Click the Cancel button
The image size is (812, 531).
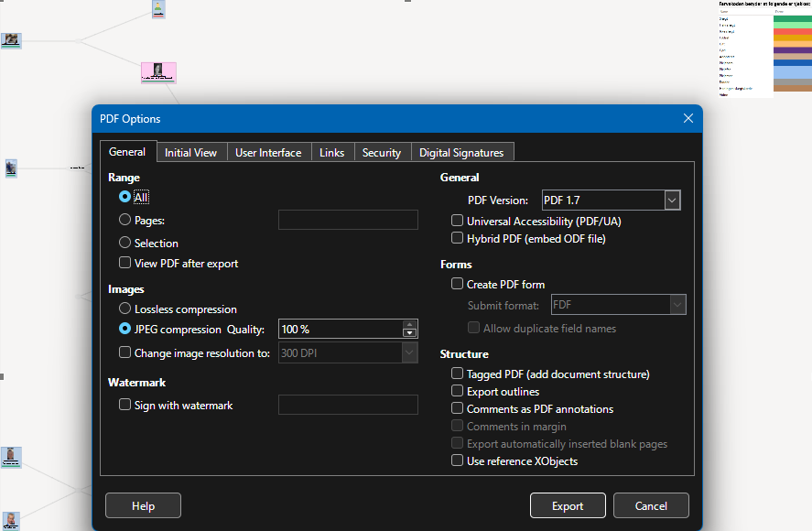click(651, 505)
